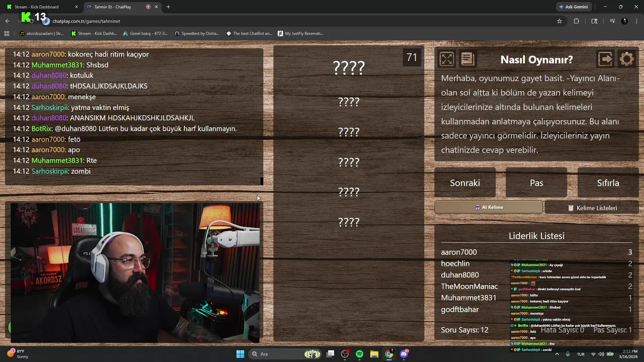Go back with the browser back arrow
Image resolution: width=644 pixels, height=362 pixels.
7,21
